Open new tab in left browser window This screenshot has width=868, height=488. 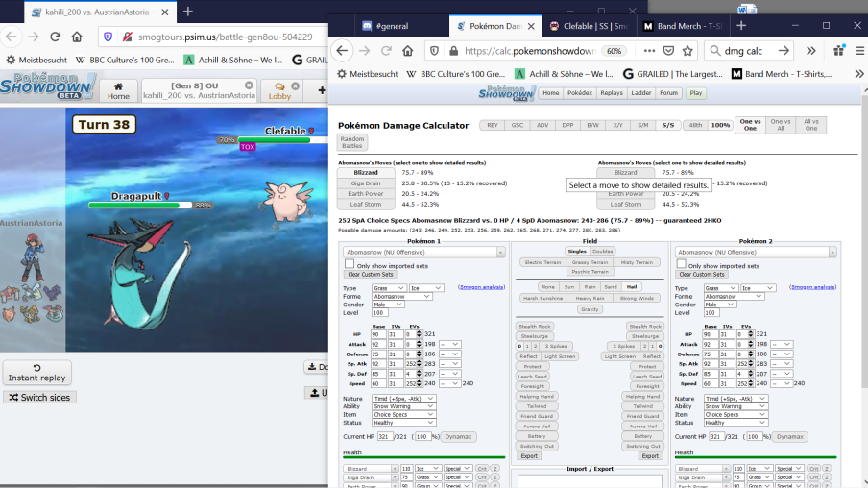[187, 12]
